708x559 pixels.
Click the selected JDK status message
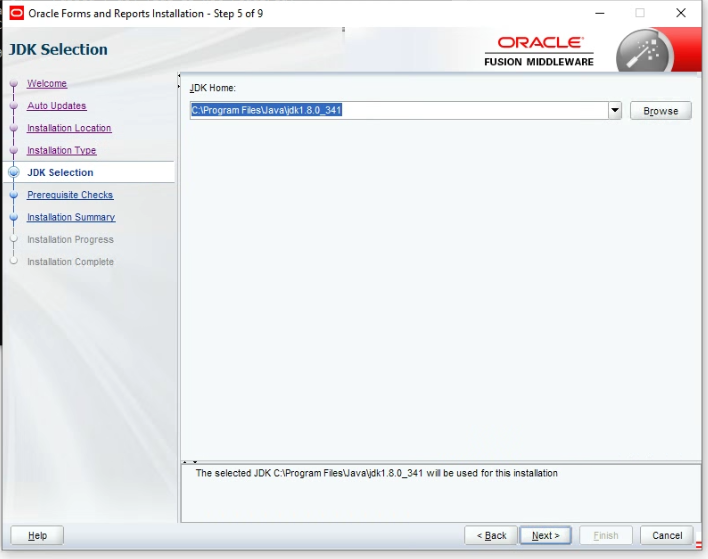pos(377,473)
